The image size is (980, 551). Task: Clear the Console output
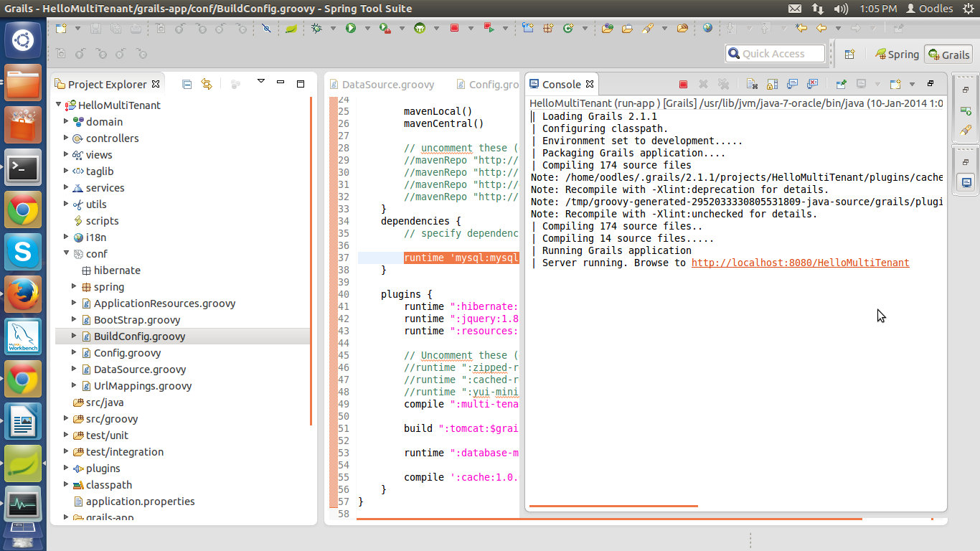click(x=752, y=85)
